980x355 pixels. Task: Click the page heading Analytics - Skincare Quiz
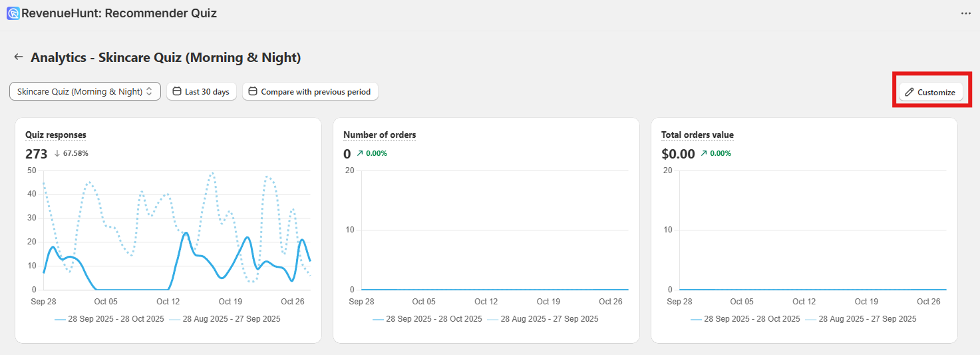166,57
